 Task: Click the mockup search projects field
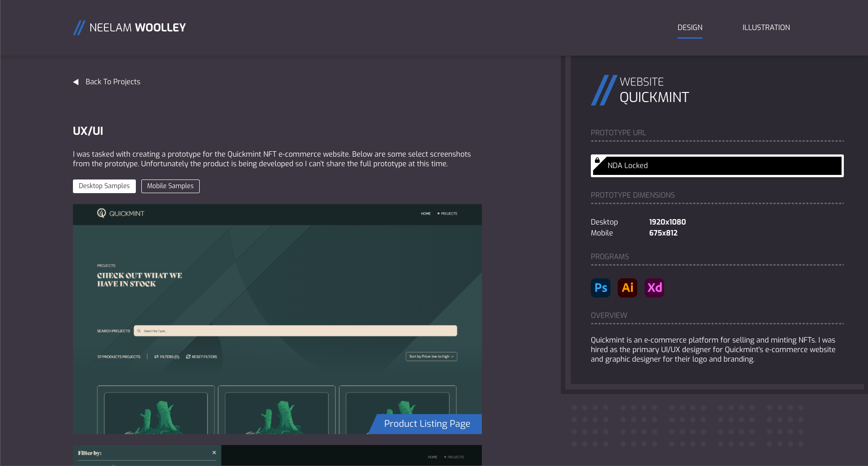295,331
